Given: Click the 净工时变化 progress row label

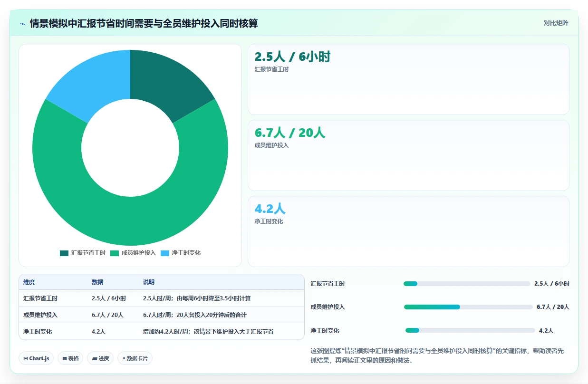Looking at the screenshot, I should click(x=325, y=330).
